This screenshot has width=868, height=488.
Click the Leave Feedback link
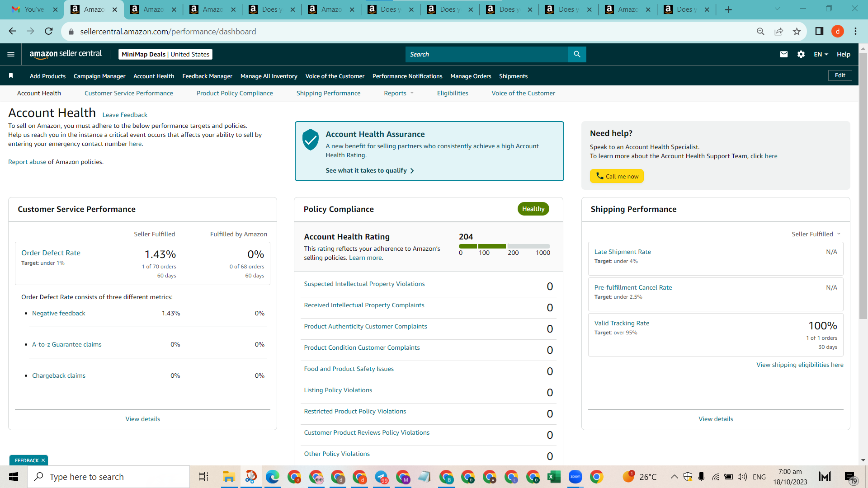[125, 115]
